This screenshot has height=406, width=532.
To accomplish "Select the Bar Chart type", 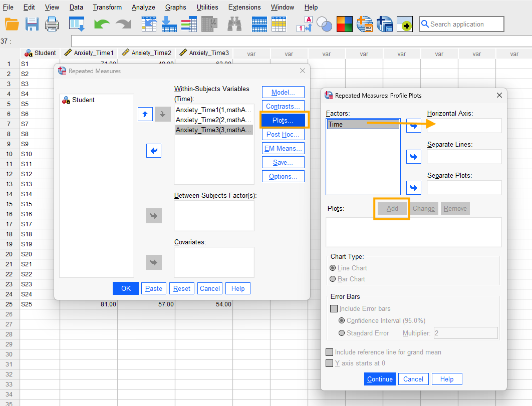I will coord(332,279).
